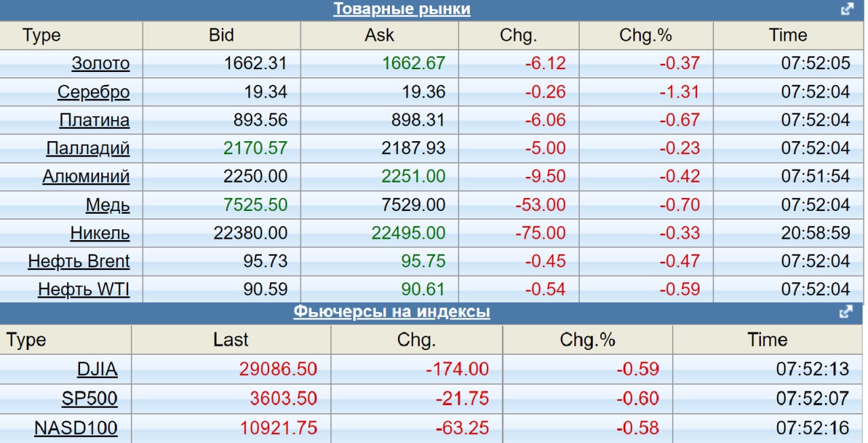The height and width of the screenshot is (443, 868).
Task: Click the Алюминий link
Action: pyautogui.click(x=86, y=177)
